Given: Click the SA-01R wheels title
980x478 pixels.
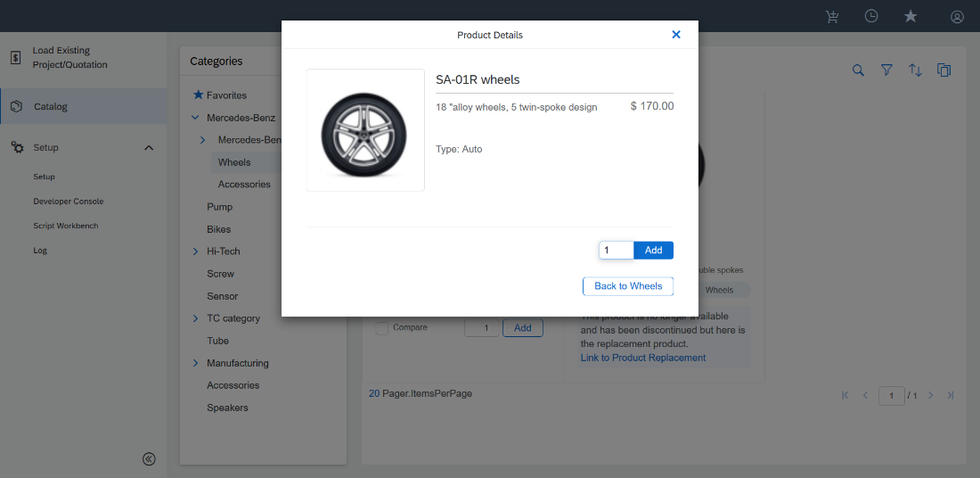Looking at the screenshot, I should 478,79.
